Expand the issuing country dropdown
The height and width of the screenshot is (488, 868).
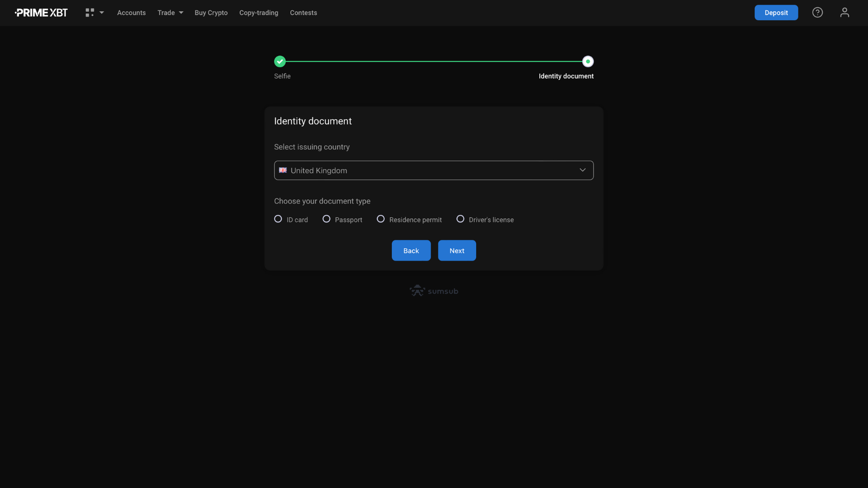[434, 170]
